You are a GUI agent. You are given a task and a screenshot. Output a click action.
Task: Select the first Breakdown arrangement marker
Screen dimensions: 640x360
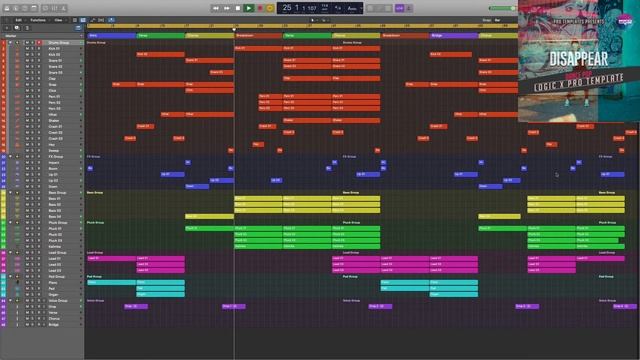pyautogui.click(x=258, y=36)
